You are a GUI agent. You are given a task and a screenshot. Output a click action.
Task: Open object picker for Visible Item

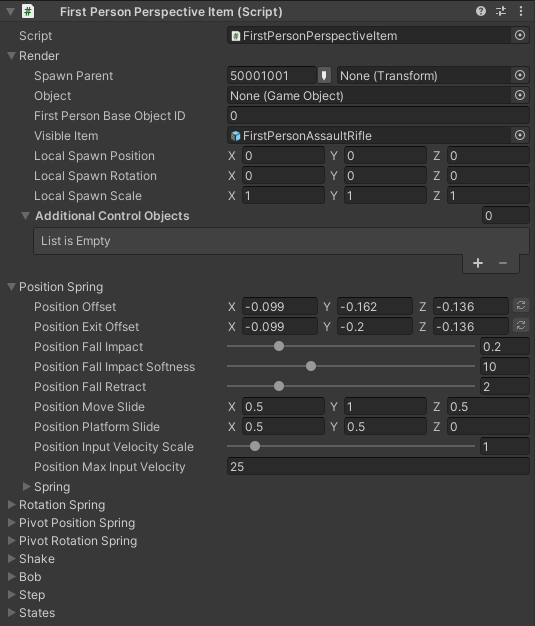click(520, 135)
